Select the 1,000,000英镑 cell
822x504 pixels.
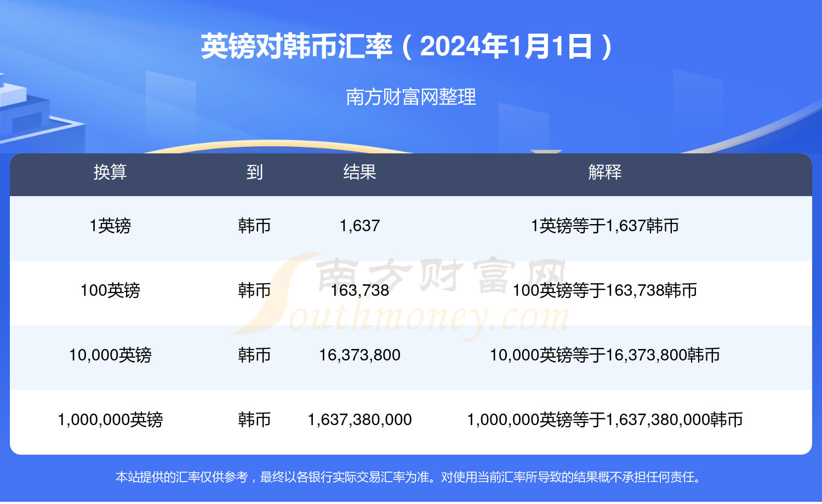pos(110,420)
